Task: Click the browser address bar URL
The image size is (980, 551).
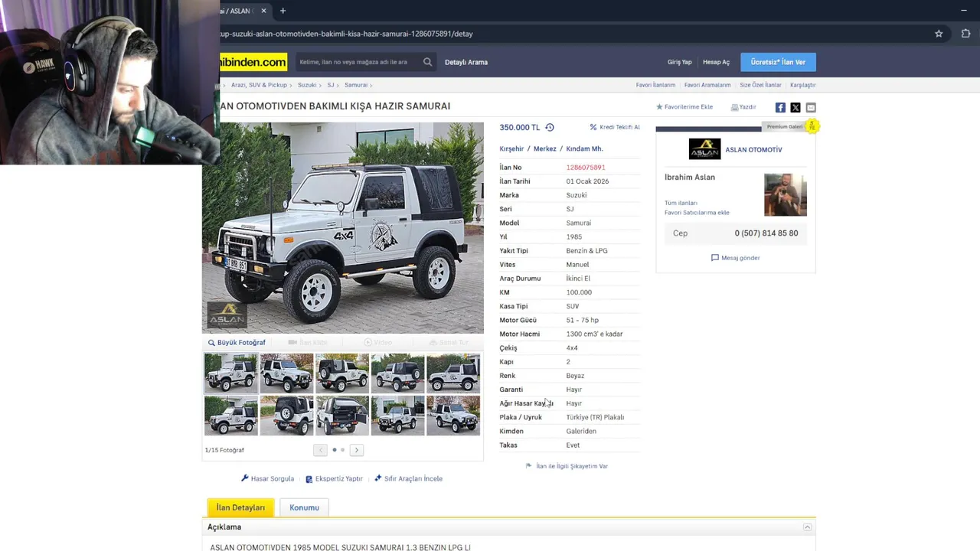Action: [346, 34]
